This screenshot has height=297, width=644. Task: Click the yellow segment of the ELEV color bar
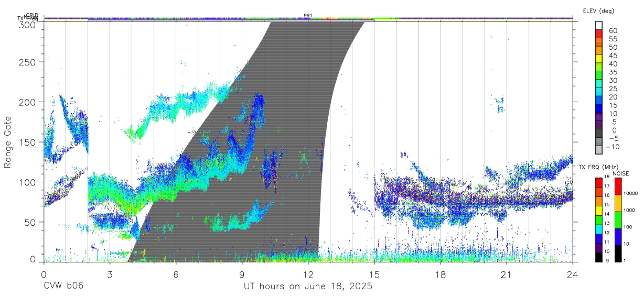599,59
